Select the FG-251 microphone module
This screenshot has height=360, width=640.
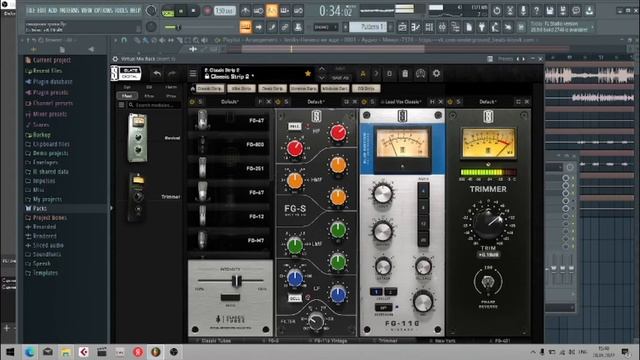coord(229,168)
